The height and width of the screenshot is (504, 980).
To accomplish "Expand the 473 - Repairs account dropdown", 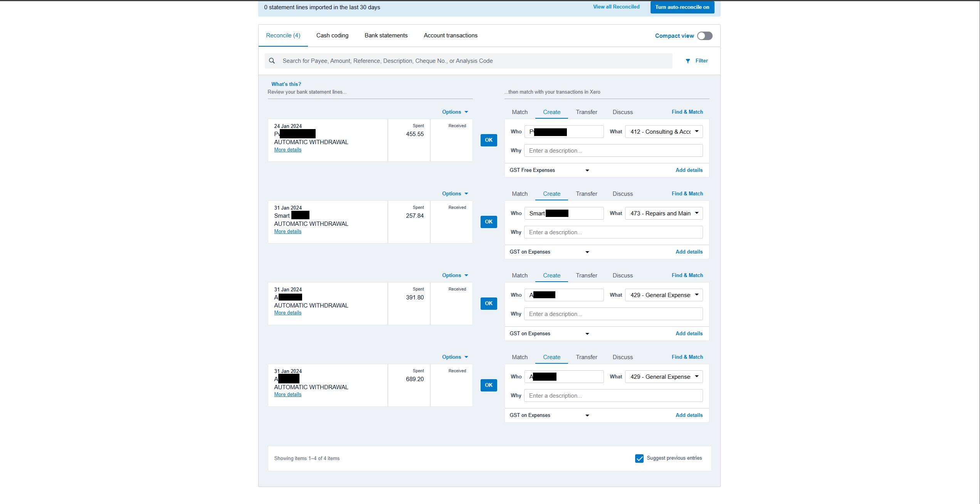I will click(x=664, y=213).
